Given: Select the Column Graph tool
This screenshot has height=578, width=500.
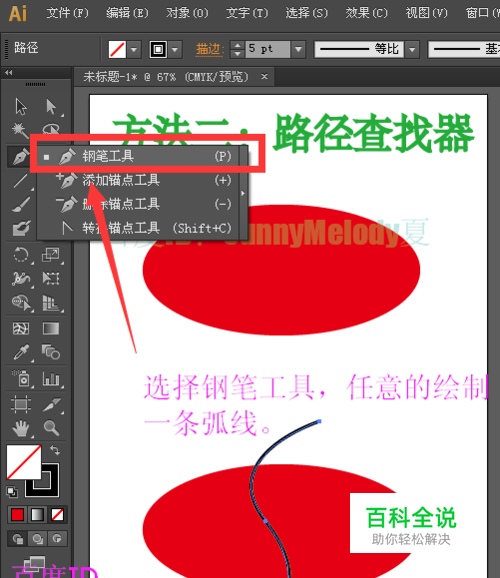Looking at the screenshot, I should coord(51,379).
